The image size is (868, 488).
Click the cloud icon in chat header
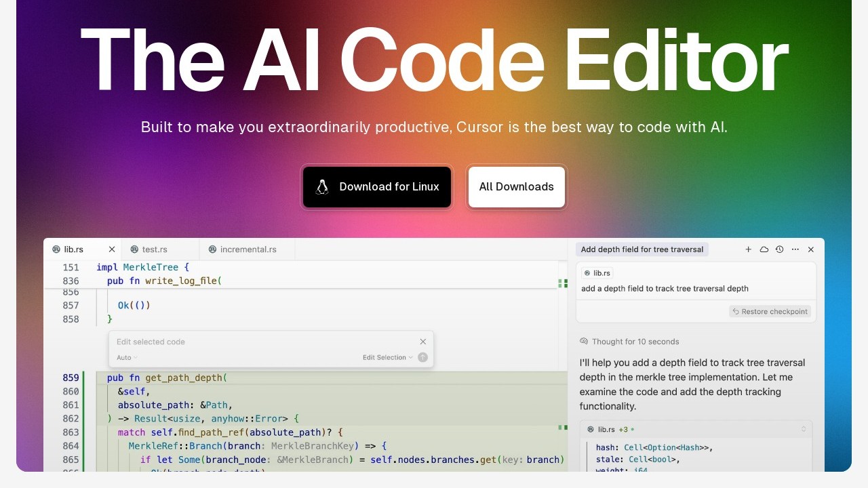764,249
